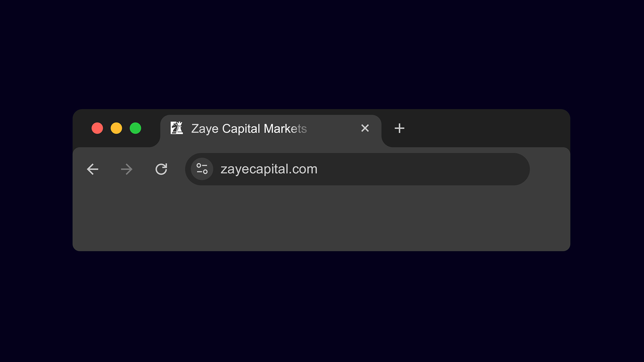Screen dimensions: 644x362
Task: Activate the tab by its faded 'Markets' text
Action: (x=285, y=129)
